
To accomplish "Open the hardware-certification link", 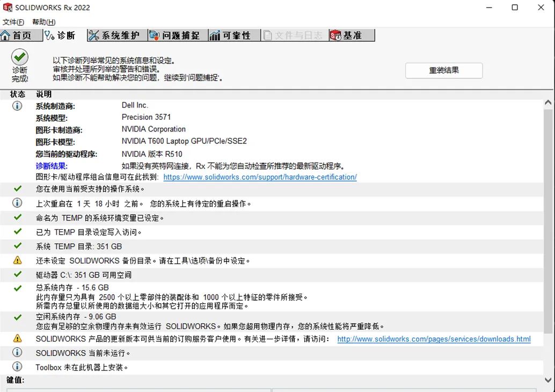I will point(260,177).
